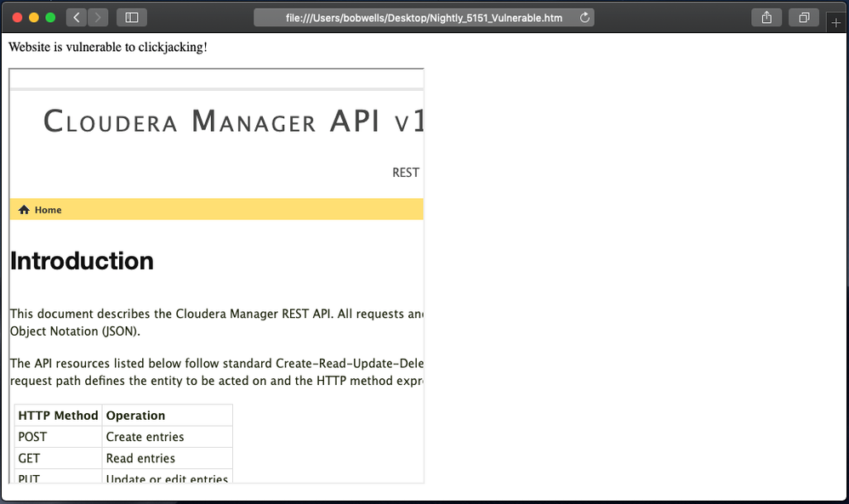Screen dimensions: 849x504
Task: Open the Share menu icon
Action: coord(766,17)
